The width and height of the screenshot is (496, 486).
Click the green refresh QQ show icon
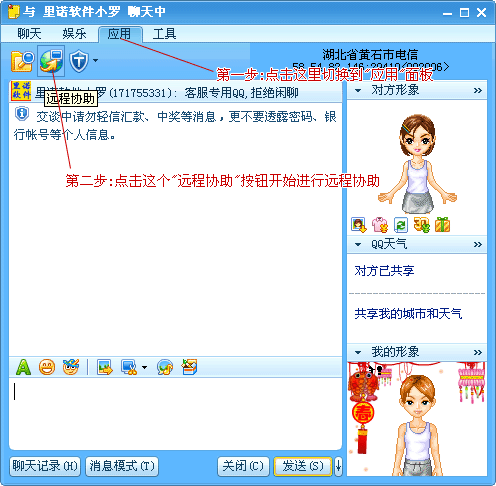(401, 225)
